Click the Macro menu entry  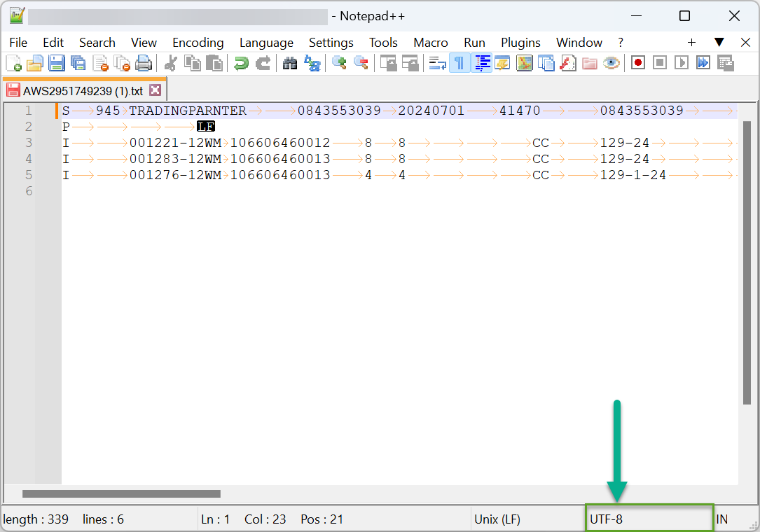(x=430, y=43)
